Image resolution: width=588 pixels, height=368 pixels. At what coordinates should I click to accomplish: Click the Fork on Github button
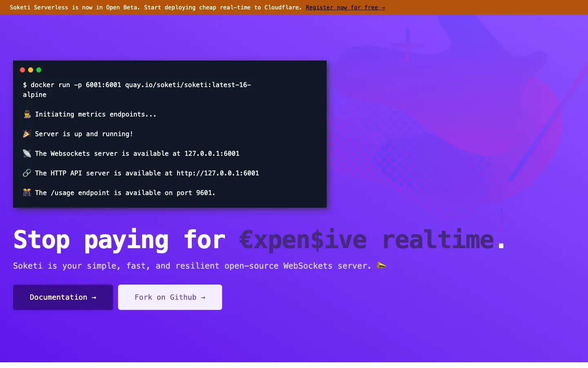tap(170, 297)
